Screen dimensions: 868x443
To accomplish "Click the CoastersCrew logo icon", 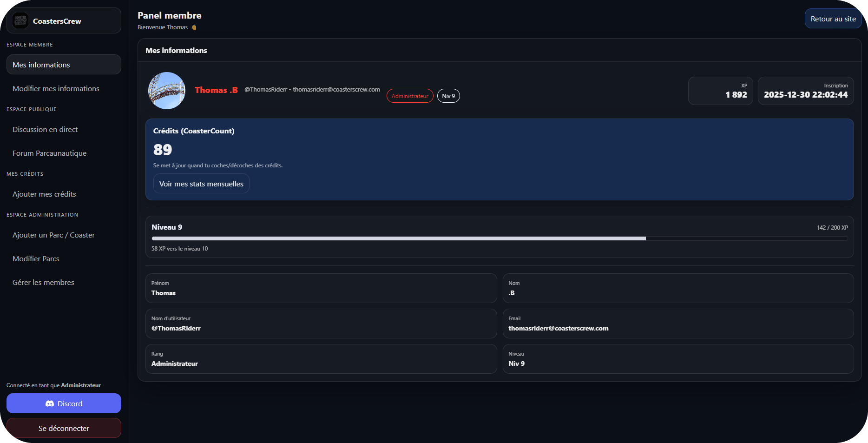I will click(20, 21).
